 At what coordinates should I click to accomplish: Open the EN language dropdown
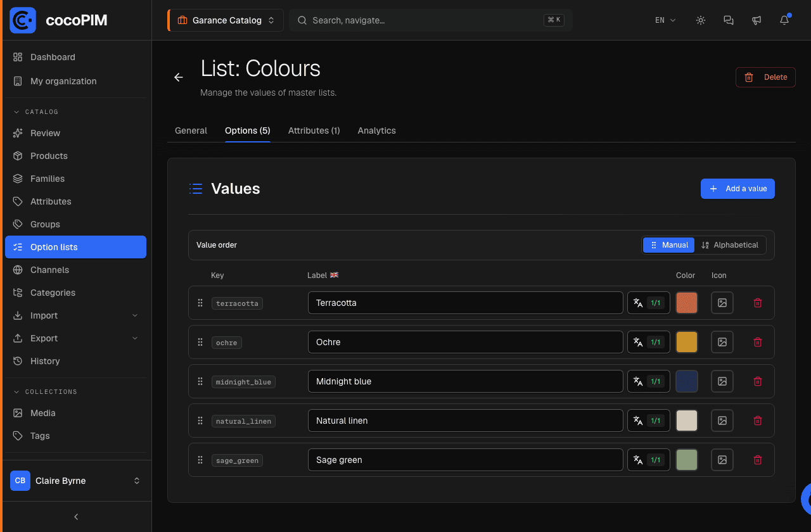click(665, 20)
